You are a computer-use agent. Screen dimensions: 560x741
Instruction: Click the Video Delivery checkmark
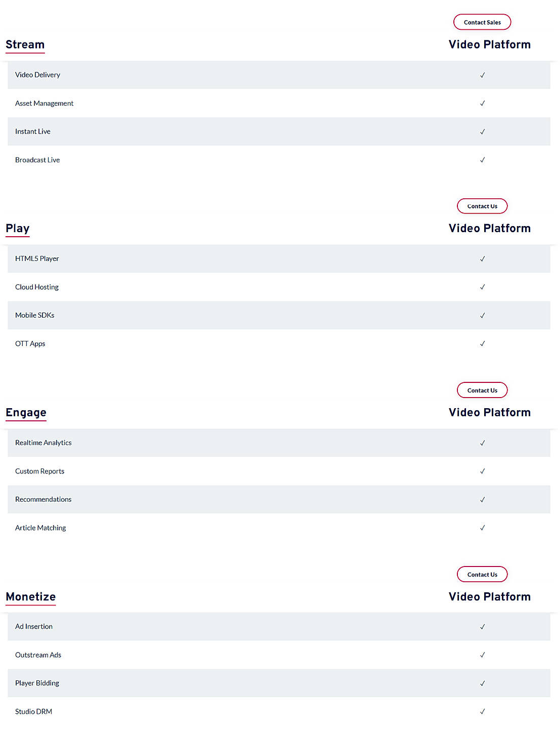click(482, 75)
